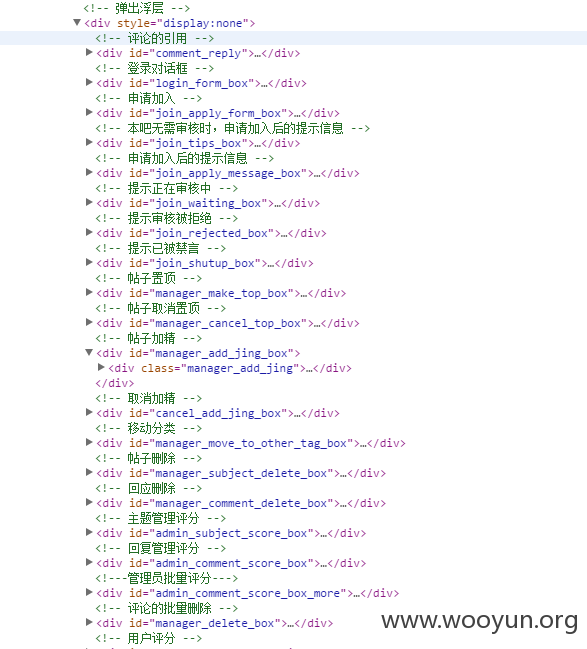This screenshot has height=649, width=587.
Task: Expand the manager_subject_delete_box div
Action: click(x=89, y=472)
